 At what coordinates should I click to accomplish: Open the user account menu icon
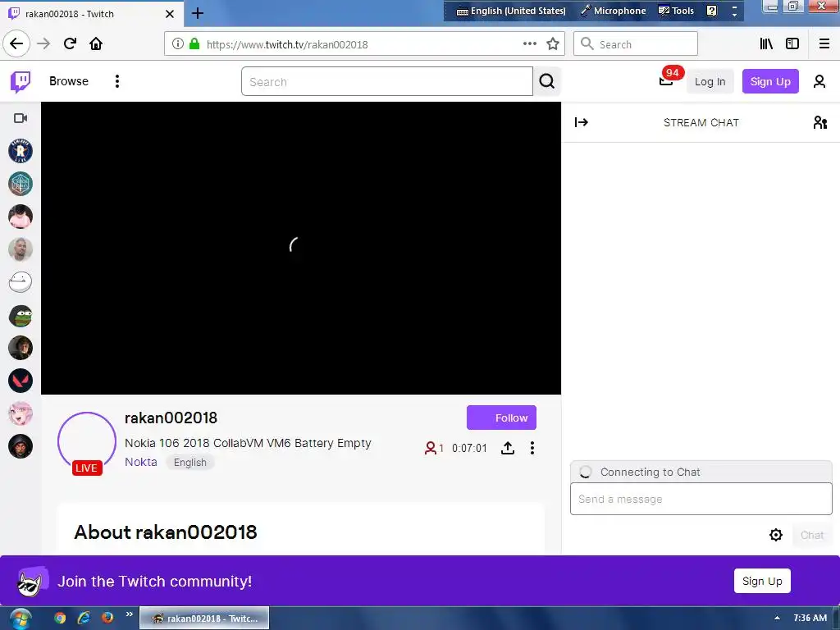coord(819,81)
